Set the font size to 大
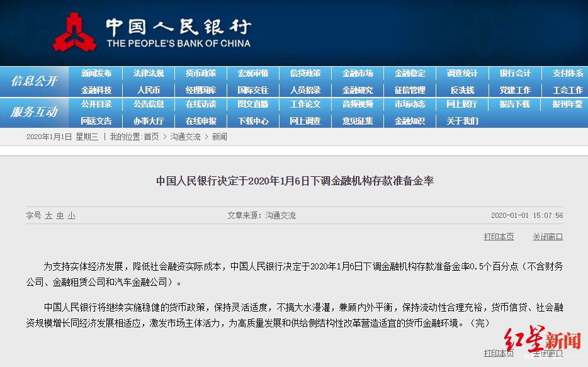Viewport: 588px width, 367px height. tap(48, 215)
